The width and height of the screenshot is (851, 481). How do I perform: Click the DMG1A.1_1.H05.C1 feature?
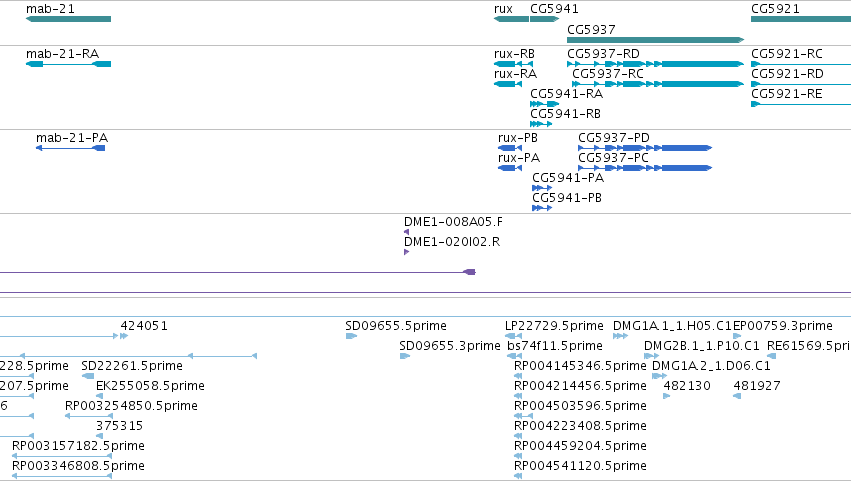click(620, 336)
